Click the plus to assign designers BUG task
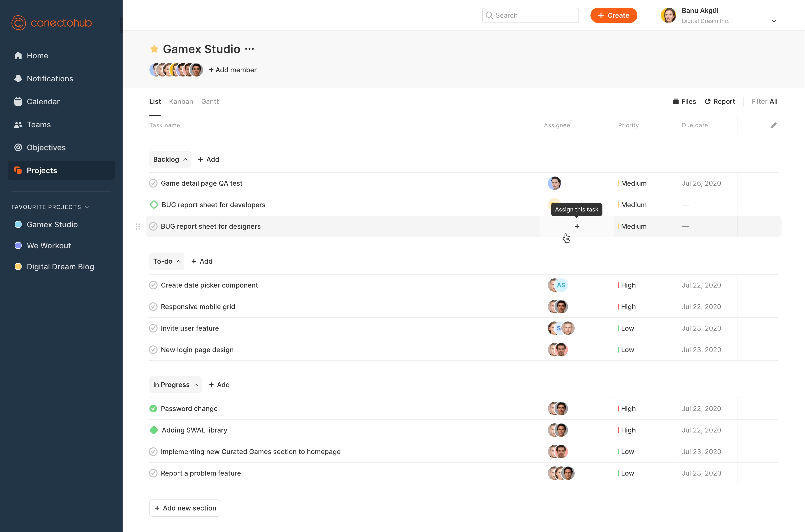Viewport: 805px width, 532px height. click(577, 226)
